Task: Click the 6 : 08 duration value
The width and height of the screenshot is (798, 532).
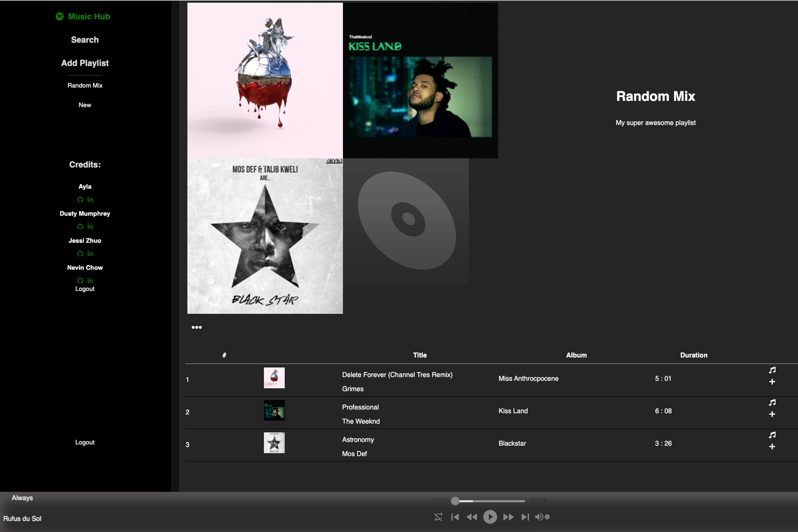Action: pyautogui.click(x=663, y=411)
